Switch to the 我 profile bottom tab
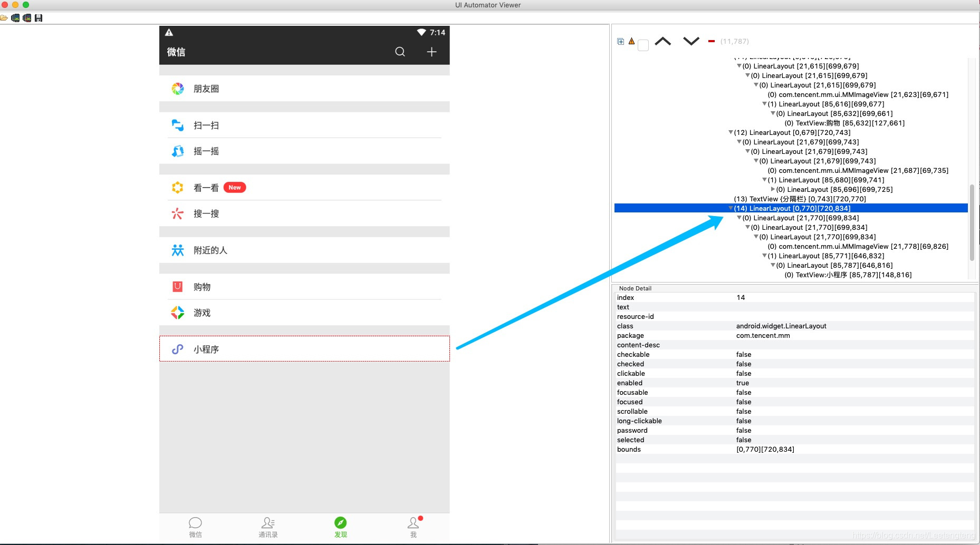 (x=414, y=527)
